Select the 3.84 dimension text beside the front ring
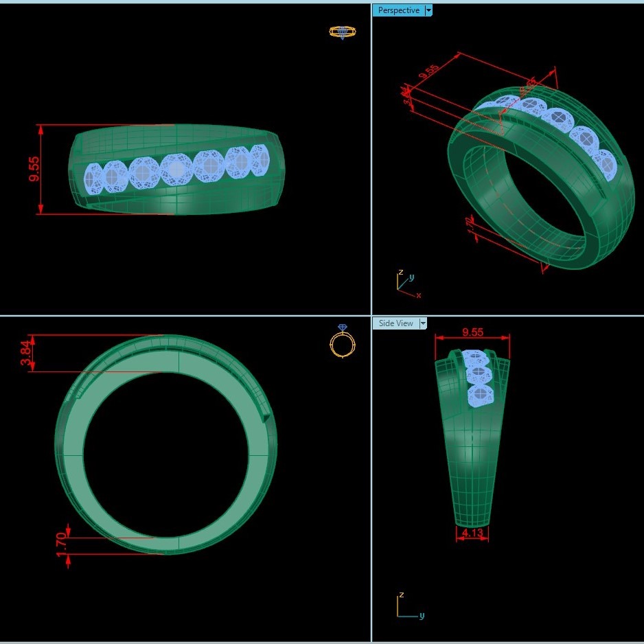Image resolution: width=644 pixels, height=644 pixels. point(25,353)
